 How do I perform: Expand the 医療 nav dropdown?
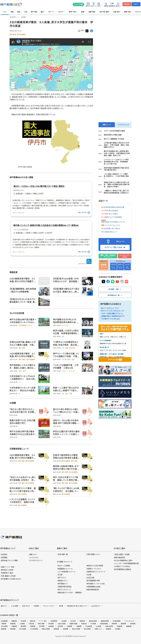[x=83, y=12]
